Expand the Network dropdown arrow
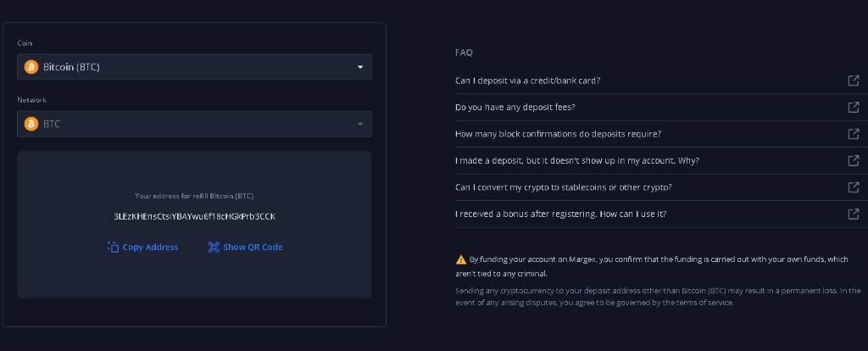The height and width of the screenshot is (351, 868). (x=360, y=125)
